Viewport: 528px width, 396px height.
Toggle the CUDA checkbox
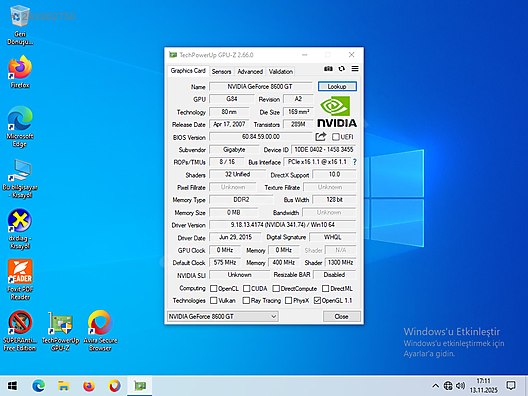(246, 289)
